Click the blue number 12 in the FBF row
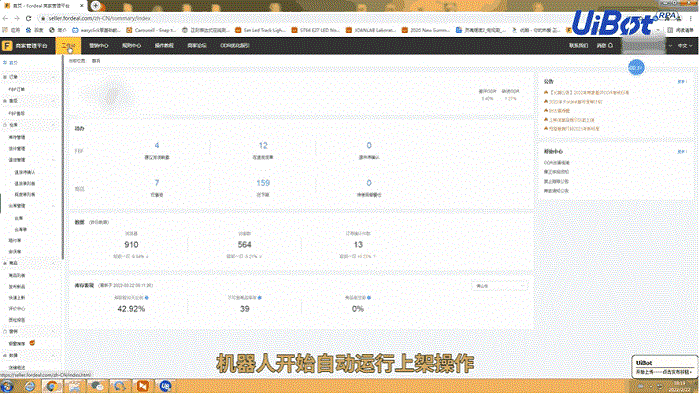Screen dimensions: 700x394 click(x=263, y=145)
